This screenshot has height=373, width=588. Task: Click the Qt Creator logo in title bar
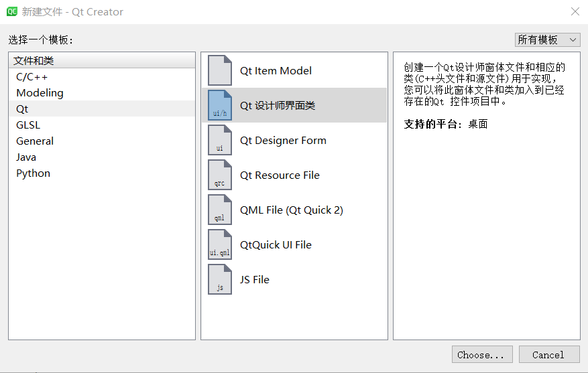12,11
